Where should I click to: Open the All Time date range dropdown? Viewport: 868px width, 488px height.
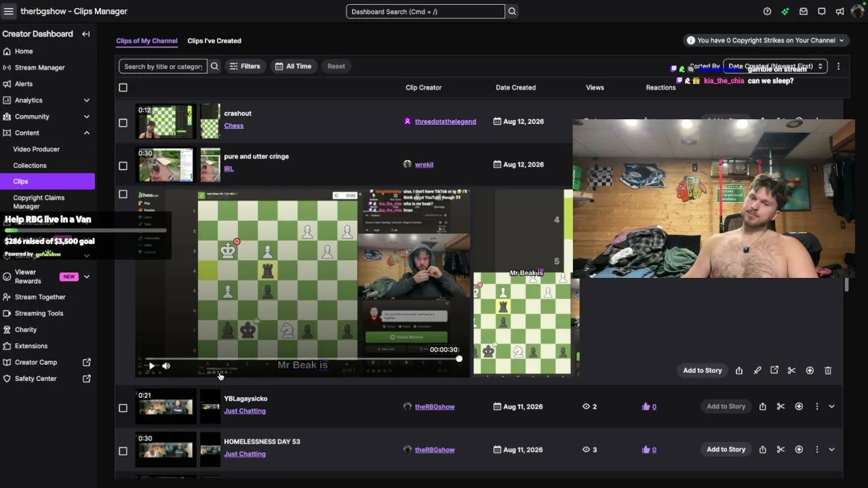(x=294, y=66)
